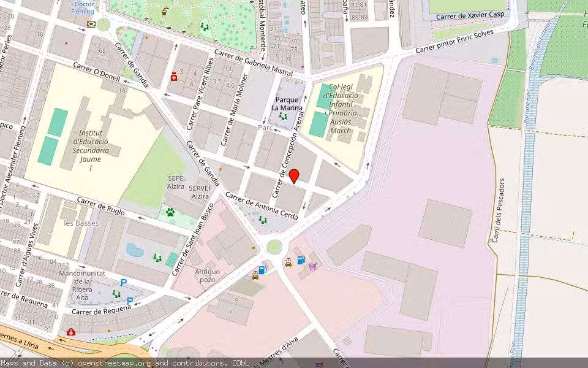The width and height of the screenshot is (588, 368).
Task: Click the car wash icon below the western fuel pump
Action: point(255,277)
